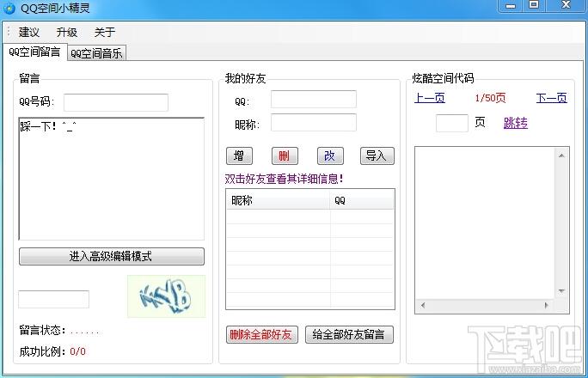Go to 下一页 next page link

(x=551, y=98)
